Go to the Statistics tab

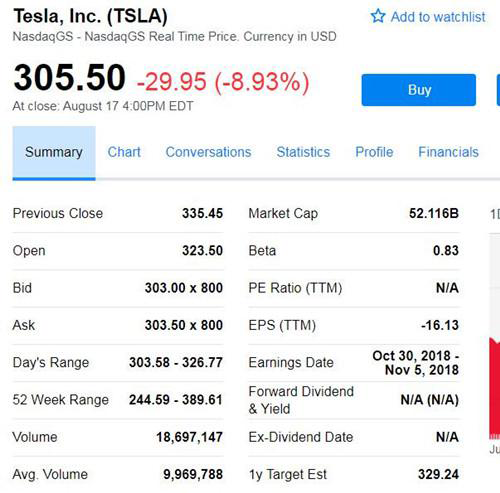tap(303, 152)
